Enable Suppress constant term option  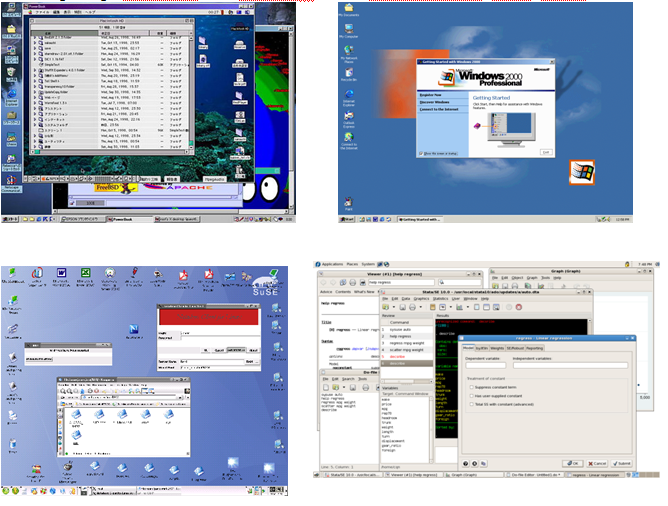(x=471, y=387)
